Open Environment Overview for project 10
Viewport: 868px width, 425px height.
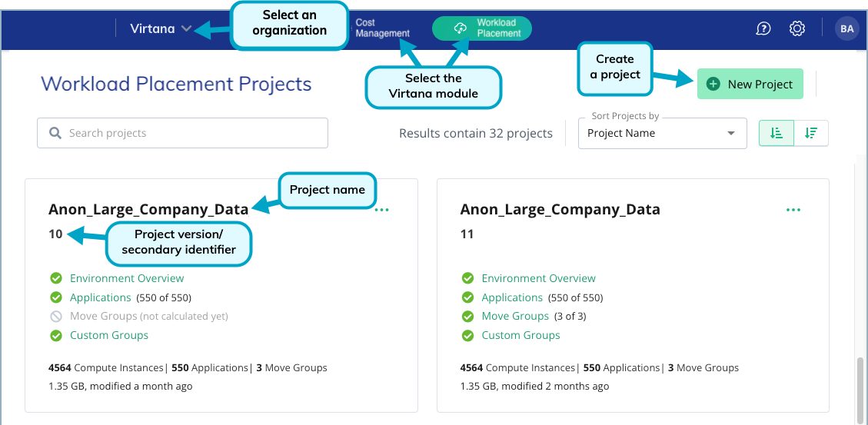(x=127, y=278)
